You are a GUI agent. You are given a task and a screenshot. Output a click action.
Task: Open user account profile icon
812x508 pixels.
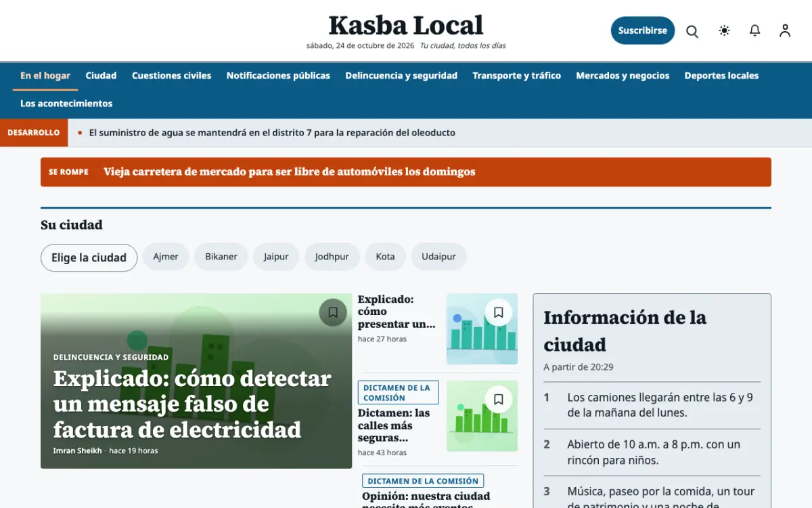click(x=785, y=30)
